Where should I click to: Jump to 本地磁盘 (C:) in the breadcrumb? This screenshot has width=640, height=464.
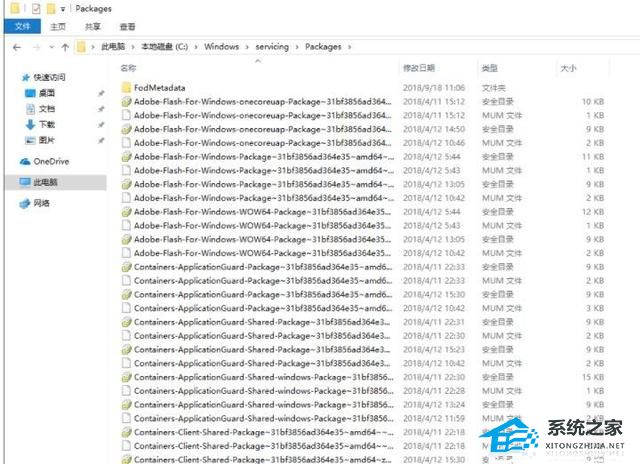click(164, 47)
